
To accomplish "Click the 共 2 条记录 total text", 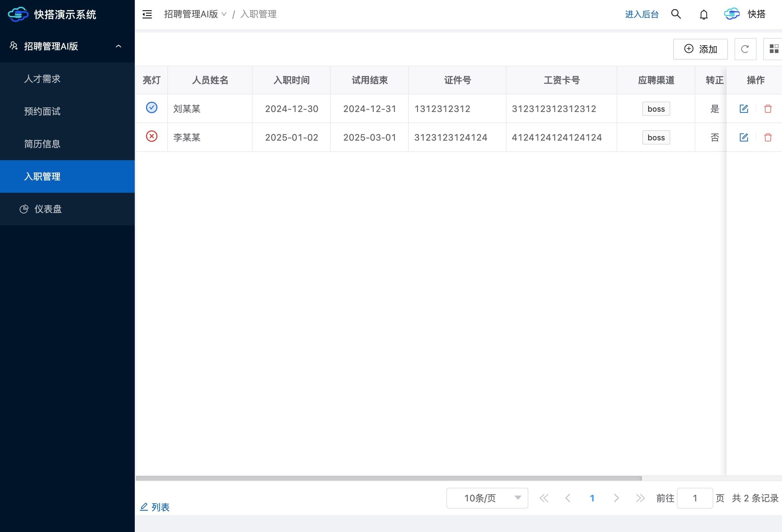I will pos(755,498).
